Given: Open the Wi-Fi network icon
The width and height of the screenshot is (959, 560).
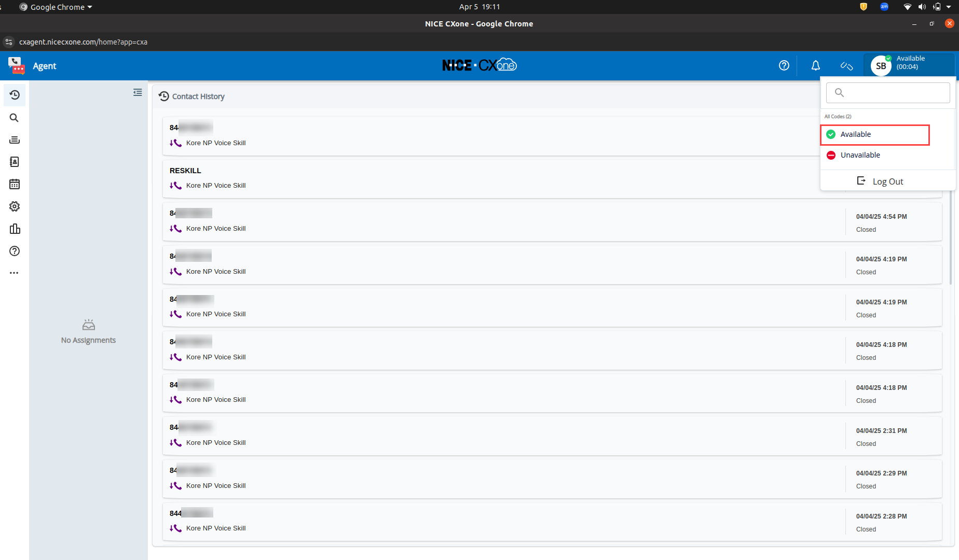Looking at the screenshot, I should tap(907, 7).
